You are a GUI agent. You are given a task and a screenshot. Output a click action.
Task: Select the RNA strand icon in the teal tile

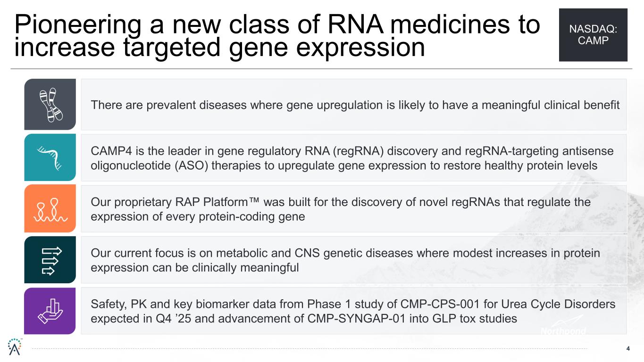tap(50, 157)
